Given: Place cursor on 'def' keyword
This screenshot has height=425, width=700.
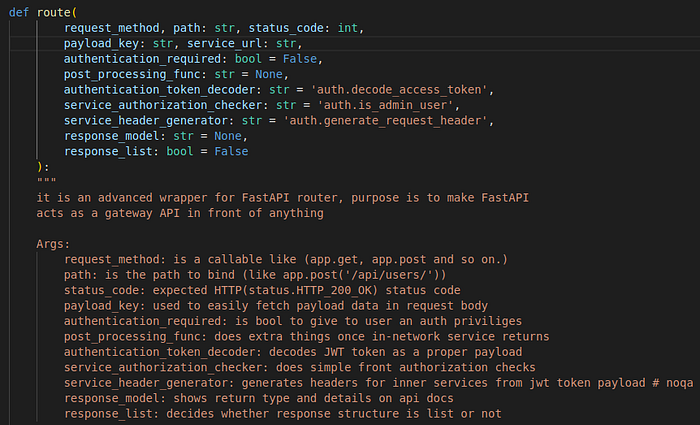Looking at the screenshot, I should tap(19, 12).
